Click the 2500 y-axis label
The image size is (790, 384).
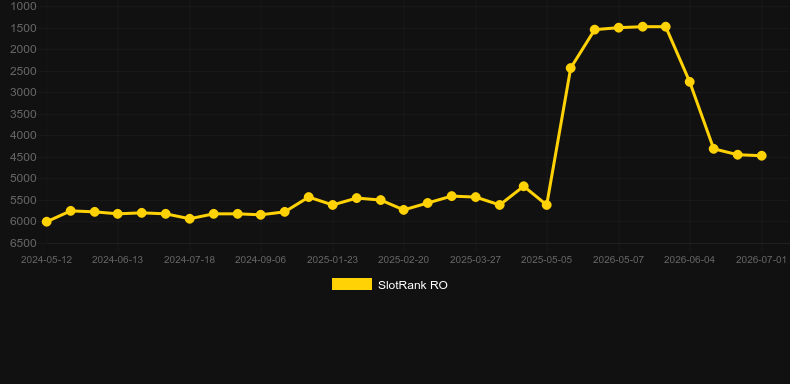(24, 71)
